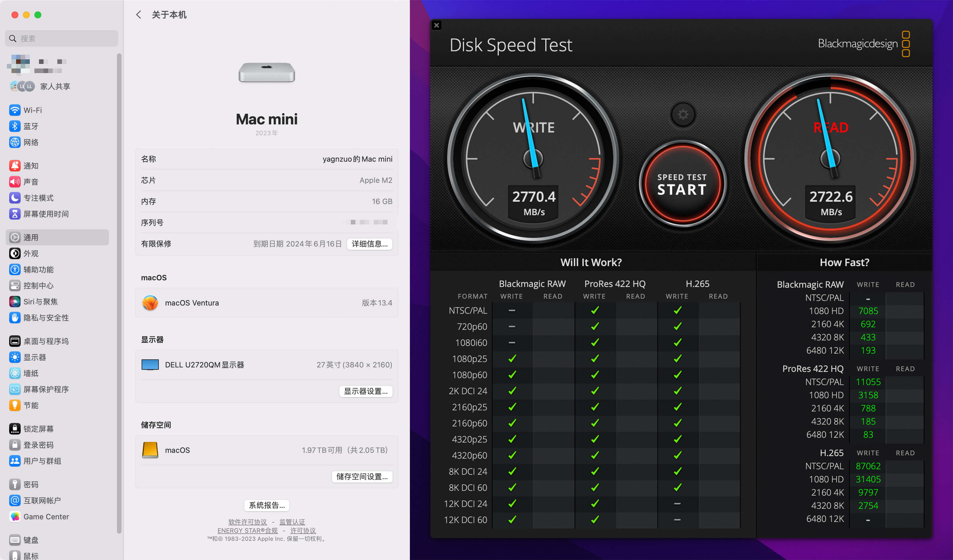Open Game Center settings
Image resolution: width=953 pixels, height=560 pixels.
click(46, 516)
